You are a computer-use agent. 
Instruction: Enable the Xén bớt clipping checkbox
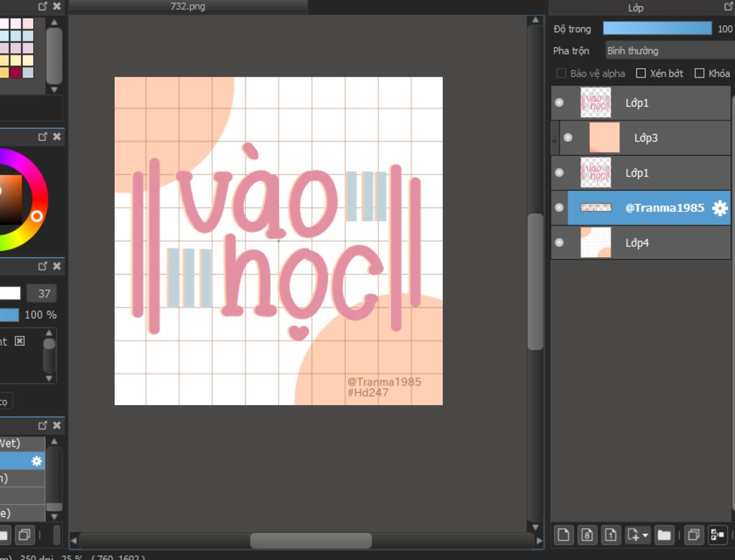(641, 73)
